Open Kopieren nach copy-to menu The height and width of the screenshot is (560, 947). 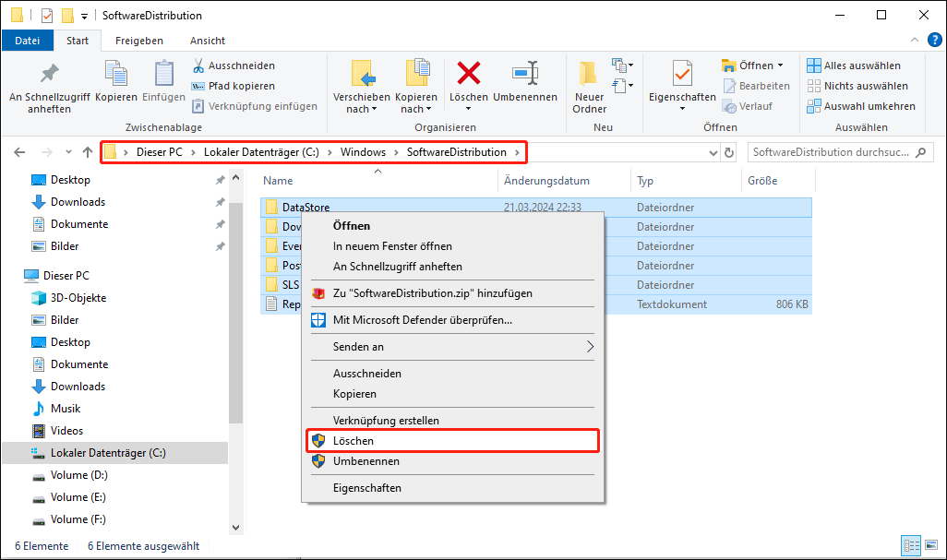point(416,87)
